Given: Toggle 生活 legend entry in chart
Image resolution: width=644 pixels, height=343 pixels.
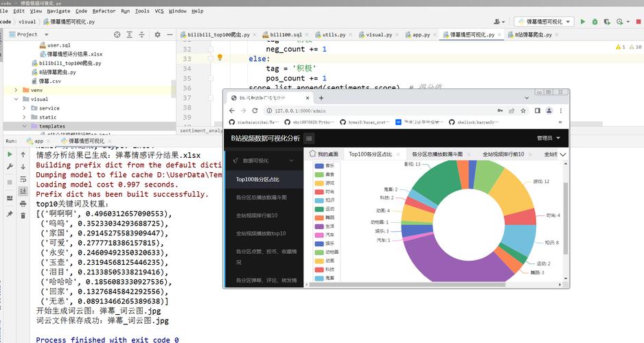Looking at the screenshot, I should (325, 226).
